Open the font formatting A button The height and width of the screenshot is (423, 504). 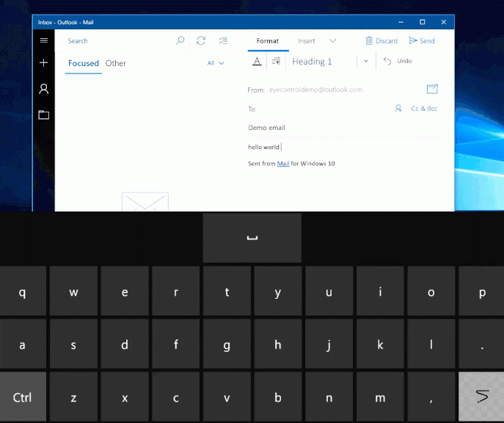257,62
